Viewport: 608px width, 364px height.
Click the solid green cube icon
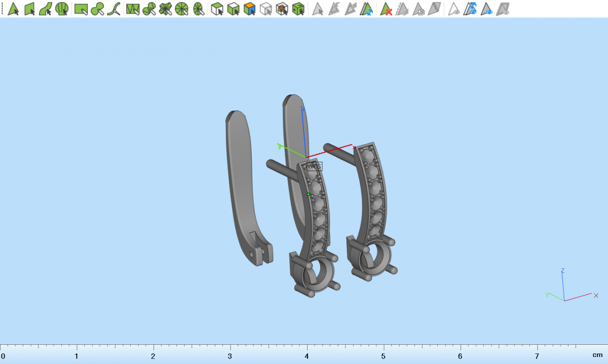click(298, 9)
